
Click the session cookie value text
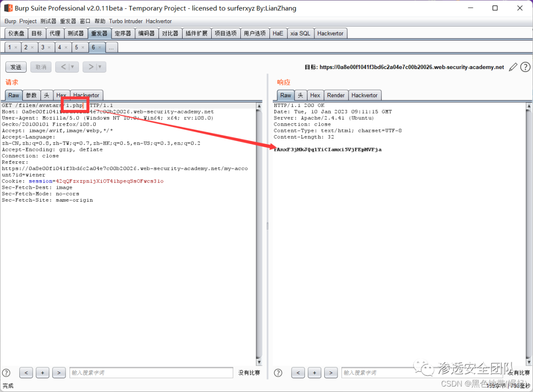click(110, 181)
